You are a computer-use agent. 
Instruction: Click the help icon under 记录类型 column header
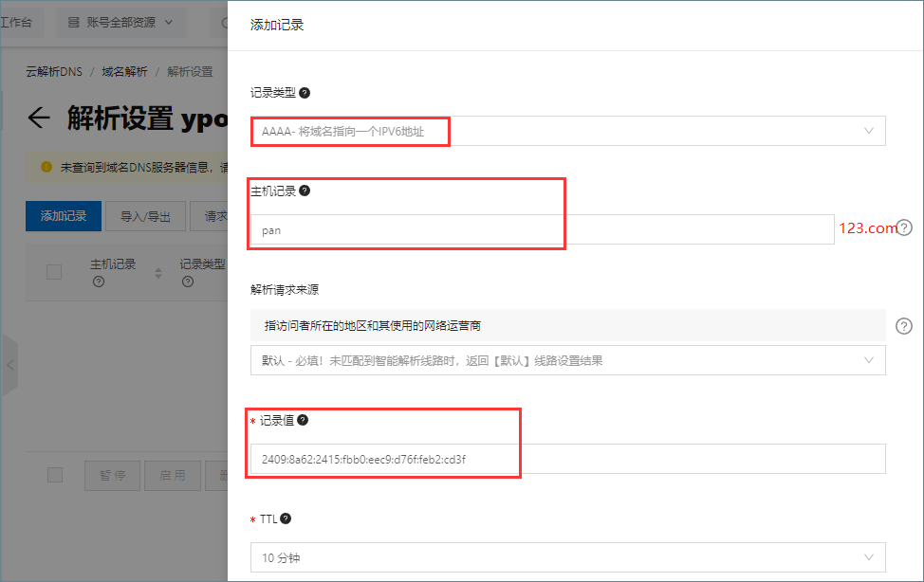pos(187,280)
